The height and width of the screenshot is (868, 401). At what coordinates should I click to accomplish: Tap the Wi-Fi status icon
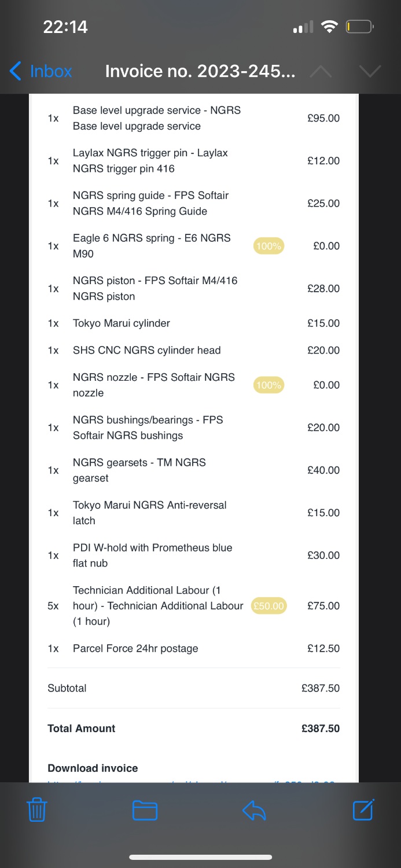coord(330,27)
